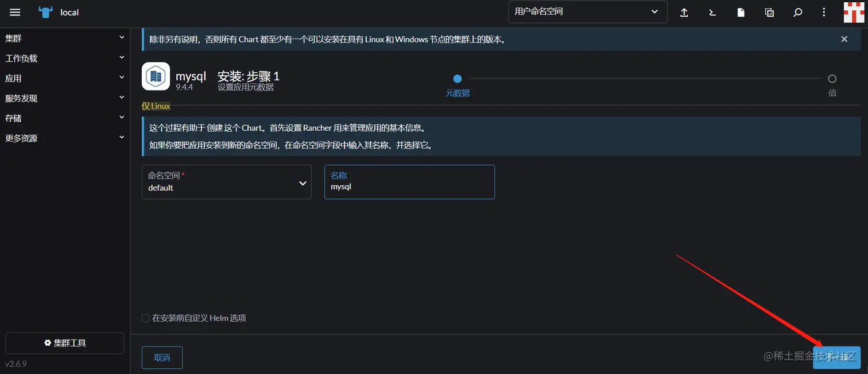Click the import YAML upload icon
Viewport: 868px width, 374px height.
684,12
